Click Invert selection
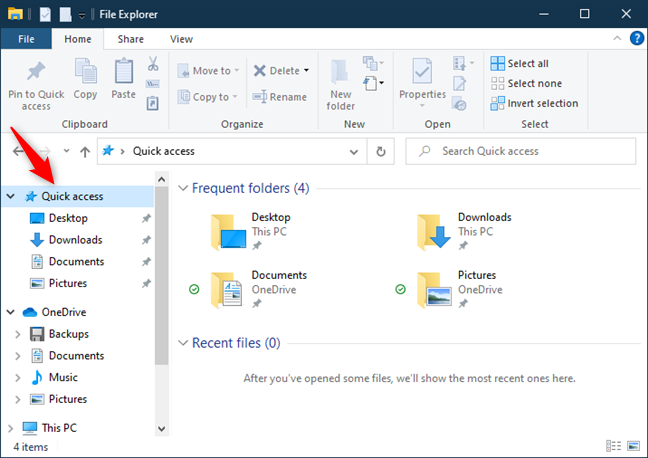This screenshot has height=458, width=648. coord(534,103)
